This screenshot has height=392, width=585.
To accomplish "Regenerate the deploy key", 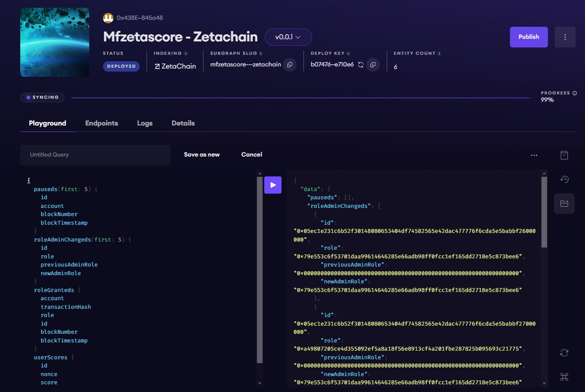I will 361,65.
